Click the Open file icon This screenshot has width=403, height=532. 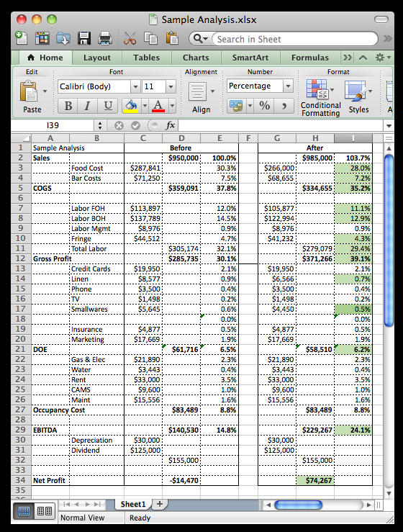pyautogui.click(x=63, y=38)
